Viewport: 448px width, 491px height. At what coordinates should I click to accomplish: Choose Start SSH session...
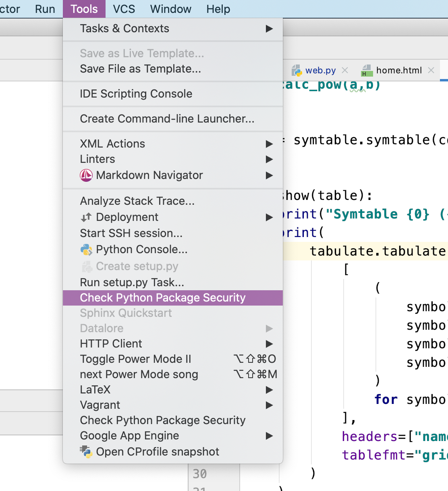click(173, 233)
